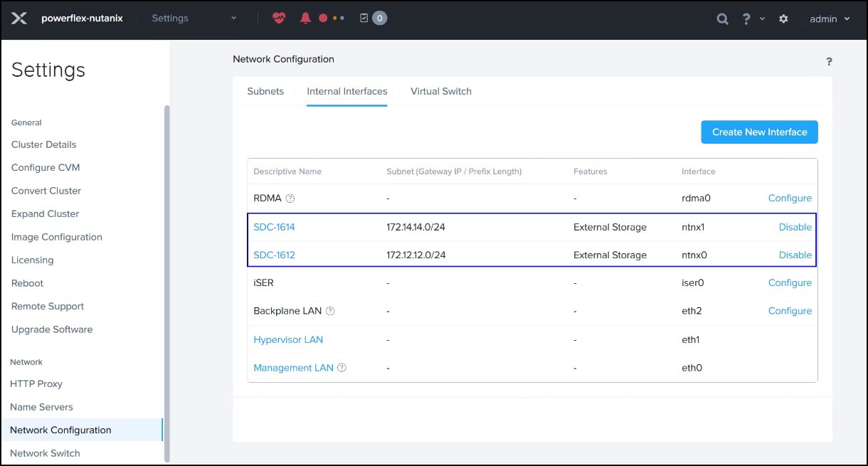Screen dimensions: 868x466
Task: Open the admin user dropdown
Action: point(830,19)
